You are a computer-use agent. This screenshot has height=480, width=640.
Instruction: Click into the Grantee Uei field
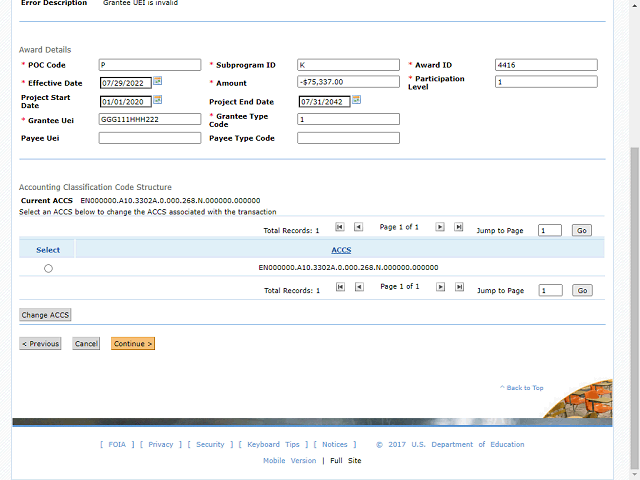point(150,119)
